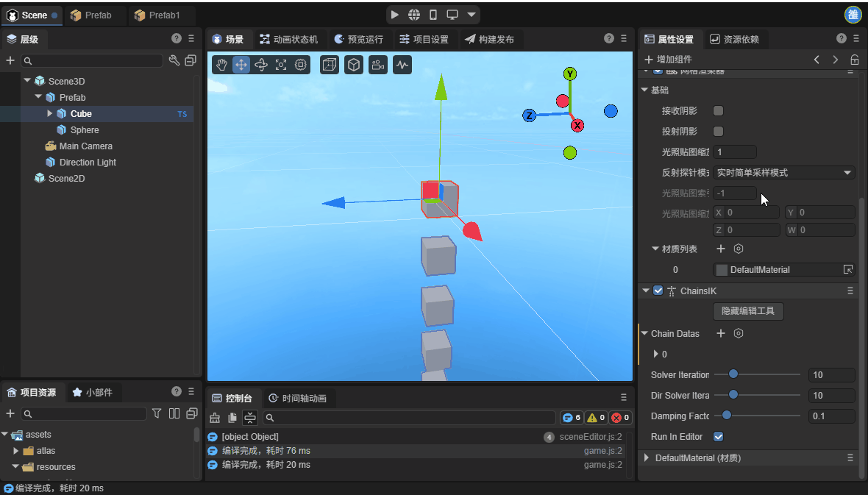Click the lock icon in inspector
The height and width of the screenshot is (495, 868).
(x=854, y=60)
